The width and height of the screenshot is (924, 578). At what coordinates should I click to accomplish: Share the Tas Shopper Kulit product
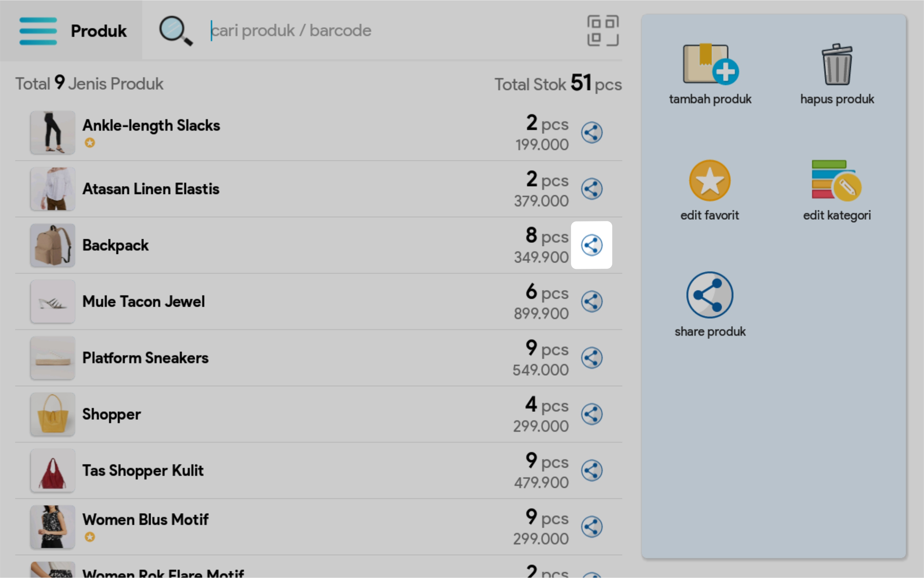[x=591, y=471]
